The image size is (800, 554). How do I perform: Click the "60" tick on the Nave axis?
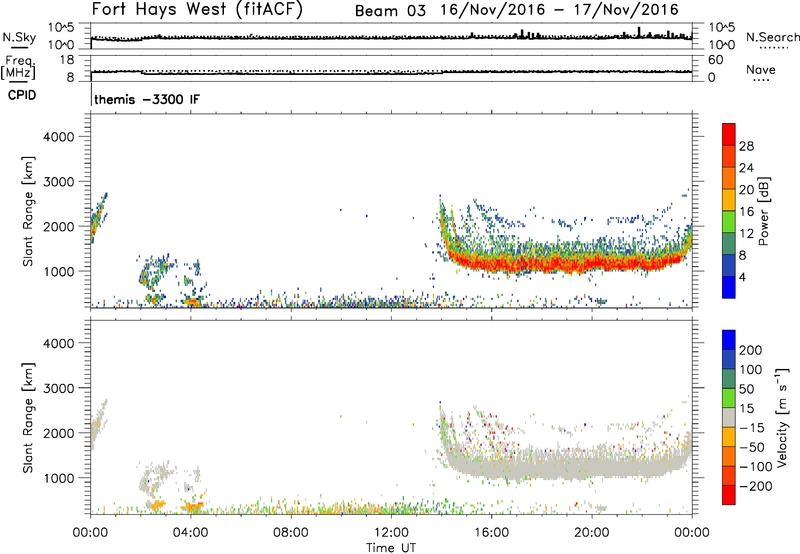[715, 60]
